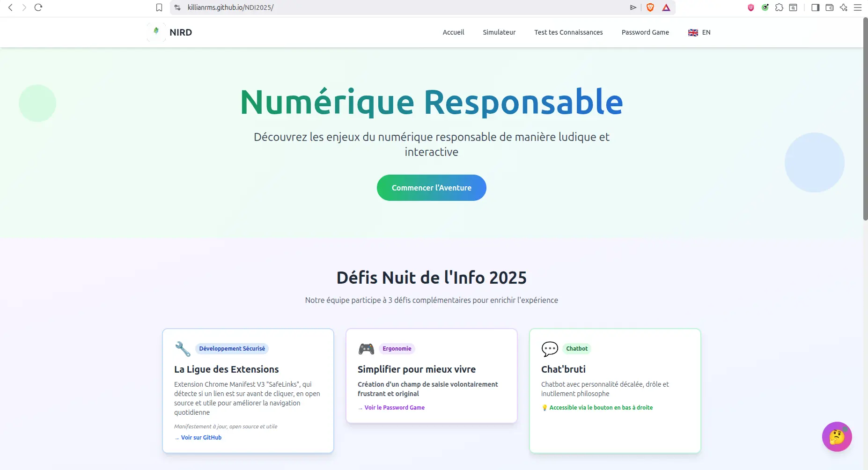Click the Commencer l'Aventure button
The height and width of the screenshot is (470, 868).
click(x=431, y=188)
